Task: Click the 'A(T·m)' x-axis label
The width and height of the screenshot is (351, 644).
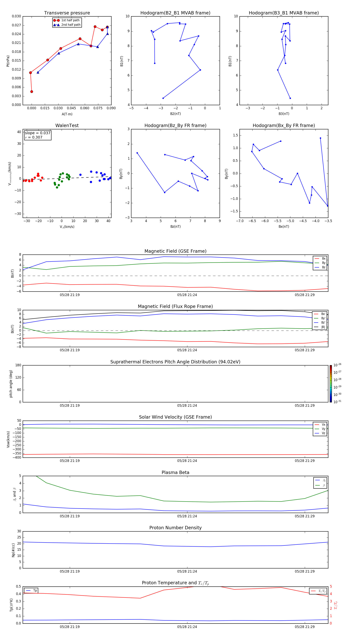Action: [x=67, y=114]
